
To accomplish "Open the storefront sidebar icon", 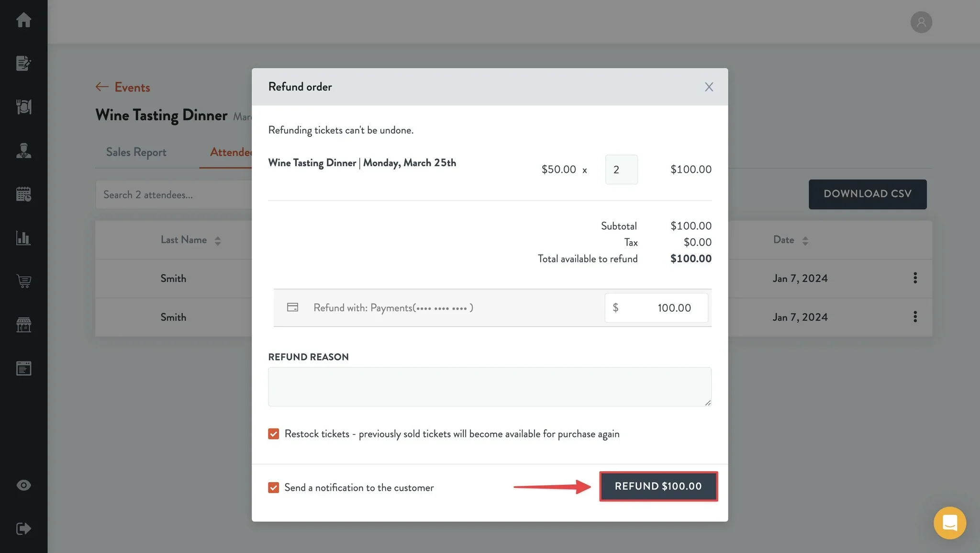I will click(x=23, y=325).
